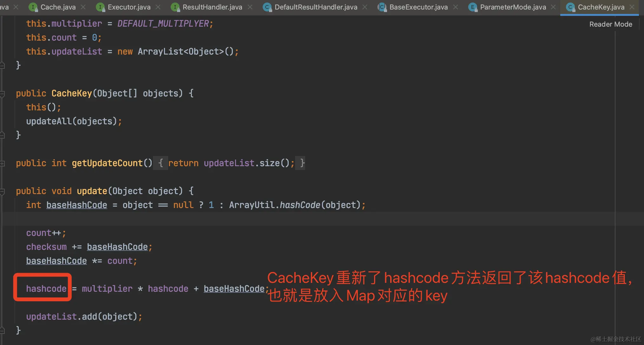Click the enum icon on ParameterMode.java tab
This screenshot has height=345, width=644.
coord(473,7)
